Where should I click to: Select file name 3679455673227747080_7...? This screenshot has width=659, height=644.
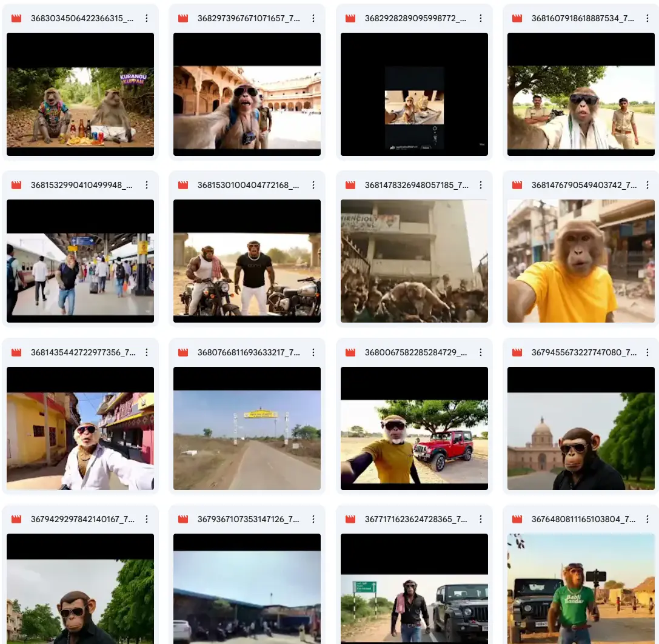point(584,352)
